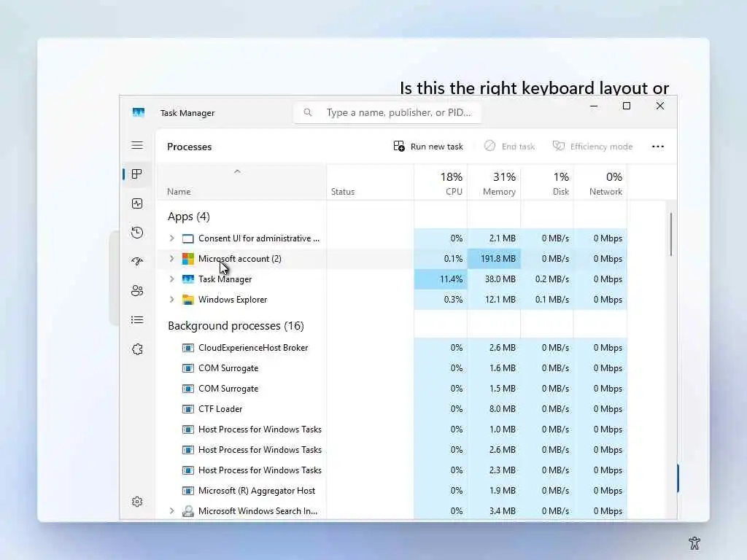747x560 pixels.
Task: Open the Details sidebar icon
Action: (137, 320)
